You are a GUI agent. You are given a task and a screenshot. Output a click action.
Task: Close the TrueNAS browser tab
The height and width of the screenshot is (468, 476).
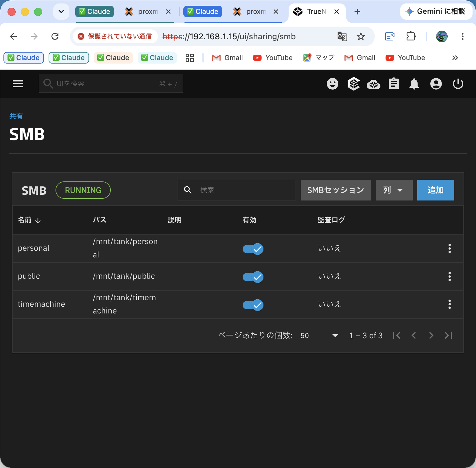point(337,12)
